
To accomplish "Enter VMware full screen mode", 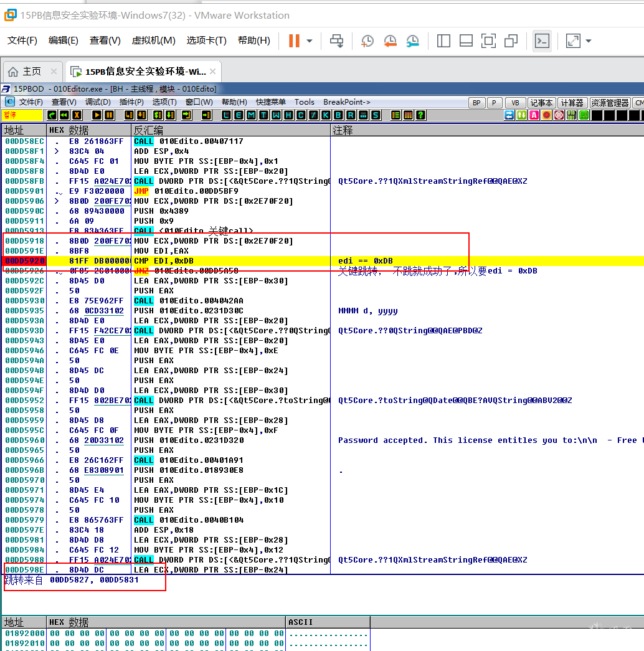I will [x=488, y=40].
